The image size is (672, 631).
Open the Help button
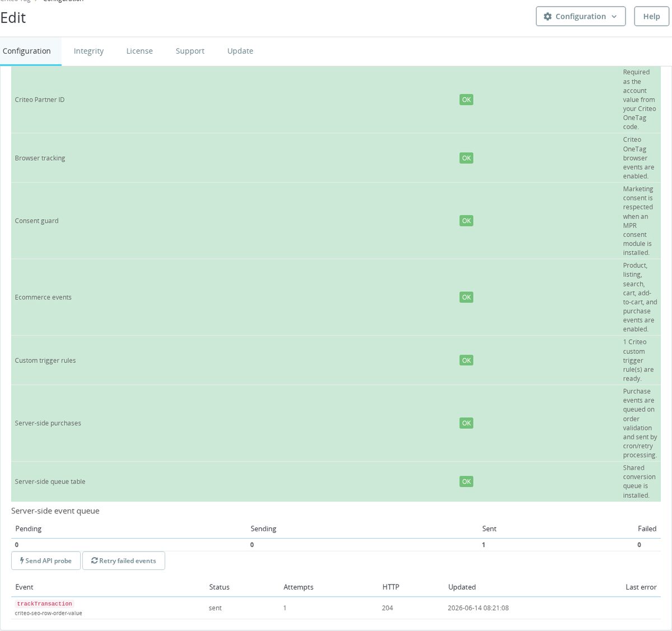pyautogui.click(x=651, y=16)
